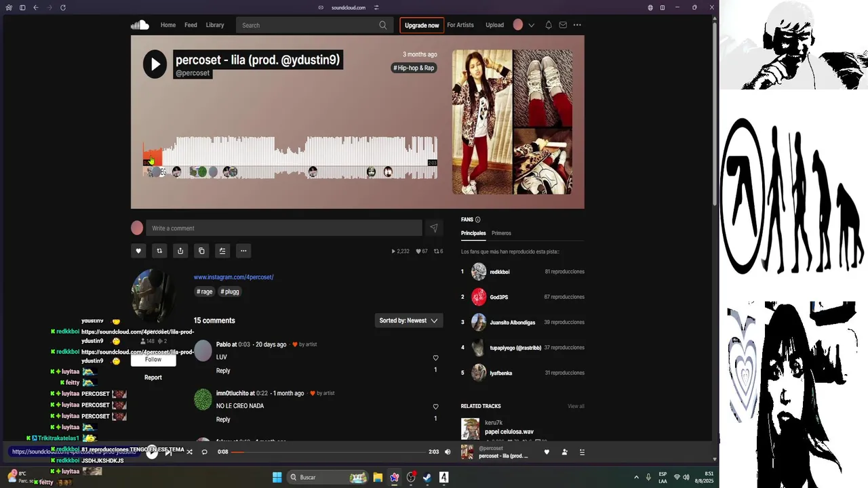Open the papel celulosa.wav related track
The width and height of the screenshot is (868, 488).
(509, 432)
